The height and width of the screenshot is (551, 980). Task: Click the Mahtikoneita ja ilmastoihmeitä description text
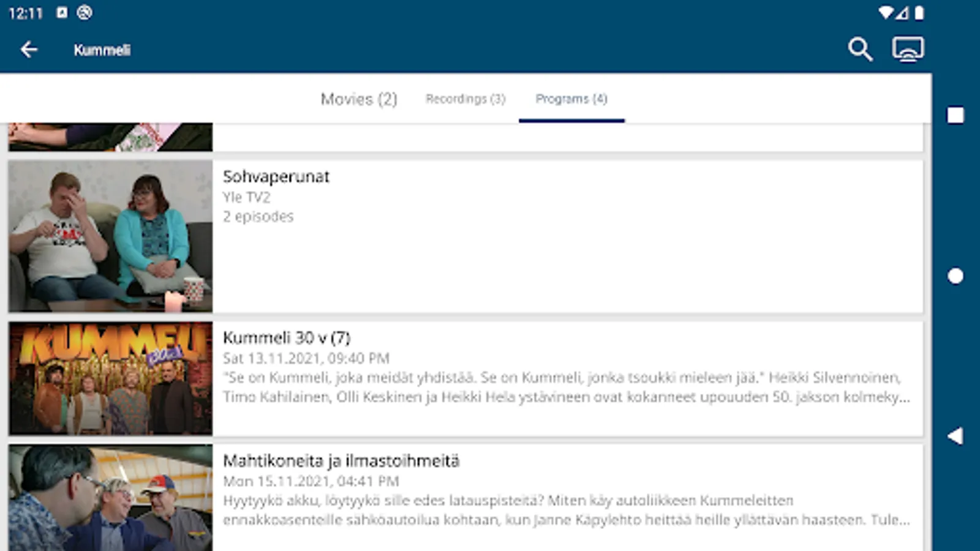(x=567, y=510)
